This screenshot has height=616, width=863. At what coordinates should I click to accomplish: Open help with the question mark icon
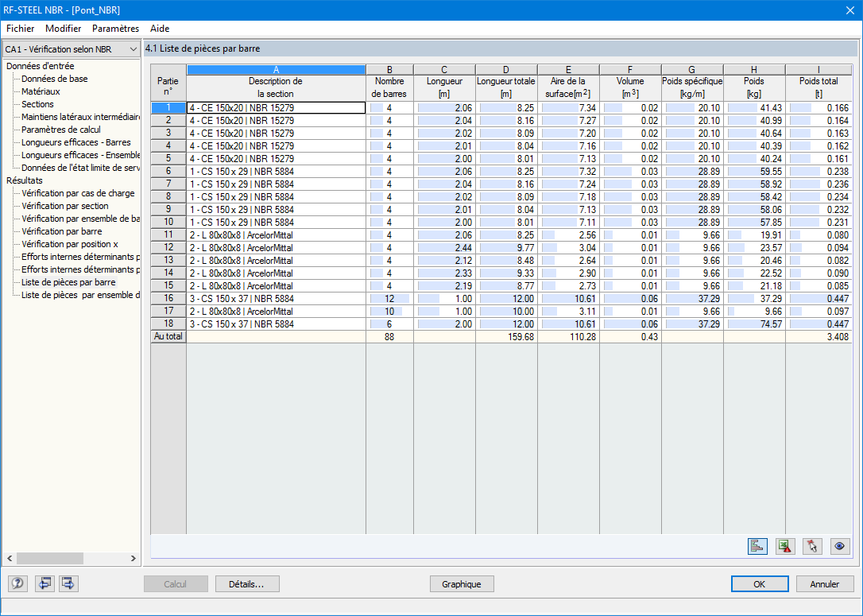point(17,583)
